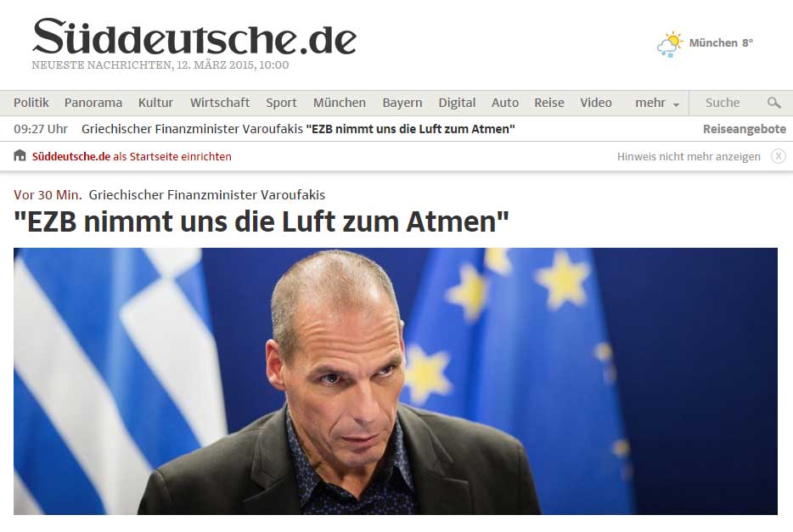Click inside the Suche search field
Image resolution: width=793 pixels, height=532 pixels.
click(728, 103)
